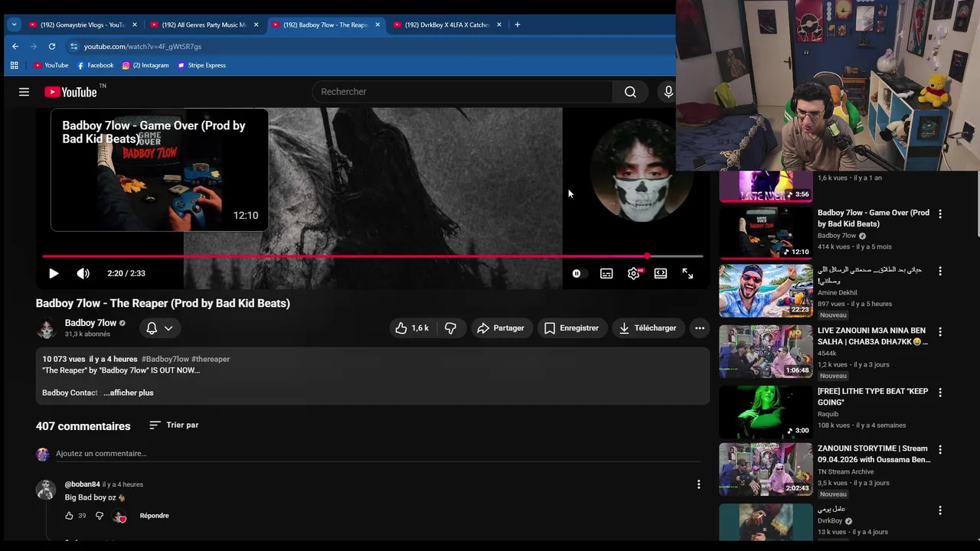Open the ZANOUNI STORYTIME stream video
Screen dimensions: 980x551
click(x=766, y=470)
